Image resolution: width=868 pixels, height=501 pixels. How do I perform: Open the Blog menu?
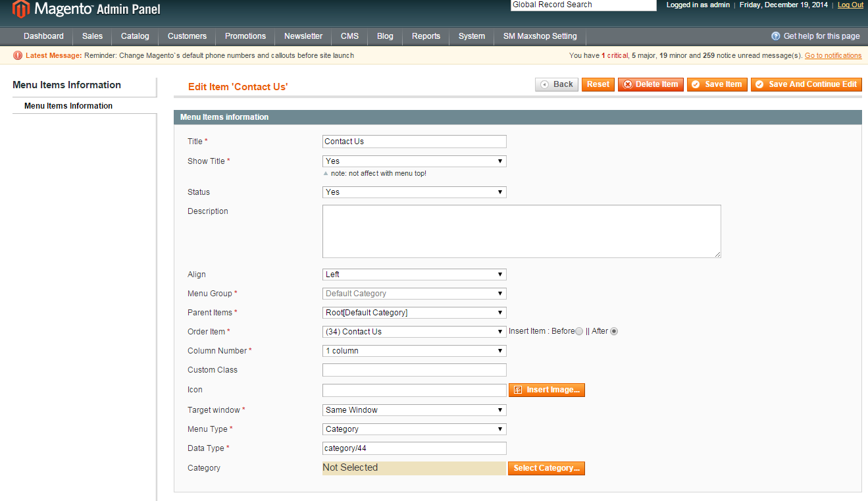385,36
